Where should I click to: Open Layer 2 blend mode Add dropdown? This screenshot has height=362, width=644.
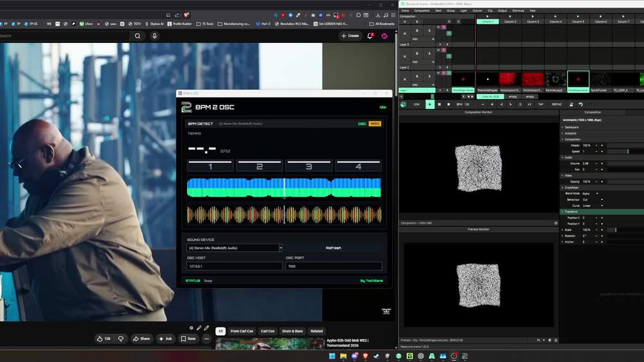coord(423,62)
